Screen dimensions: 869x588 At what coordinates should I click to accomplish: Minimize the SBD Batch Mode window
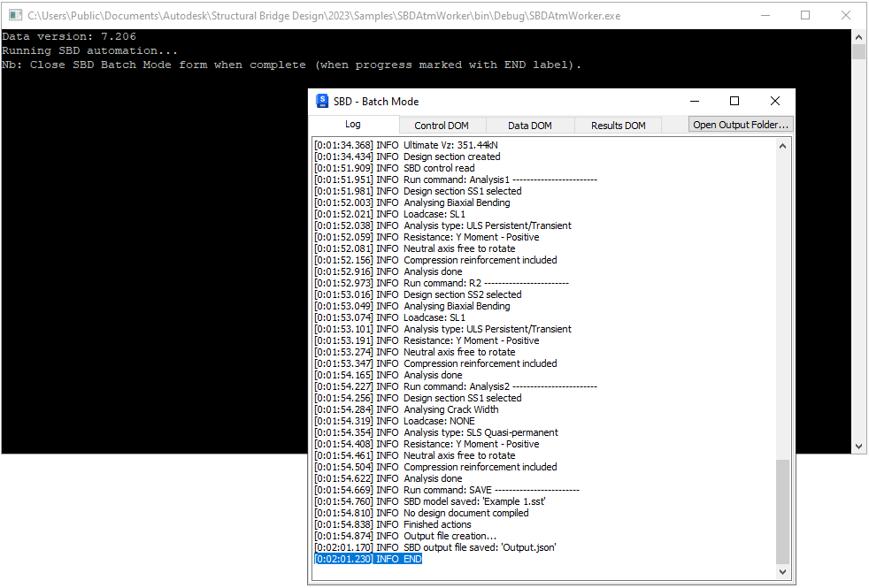(x=695, y=101)
